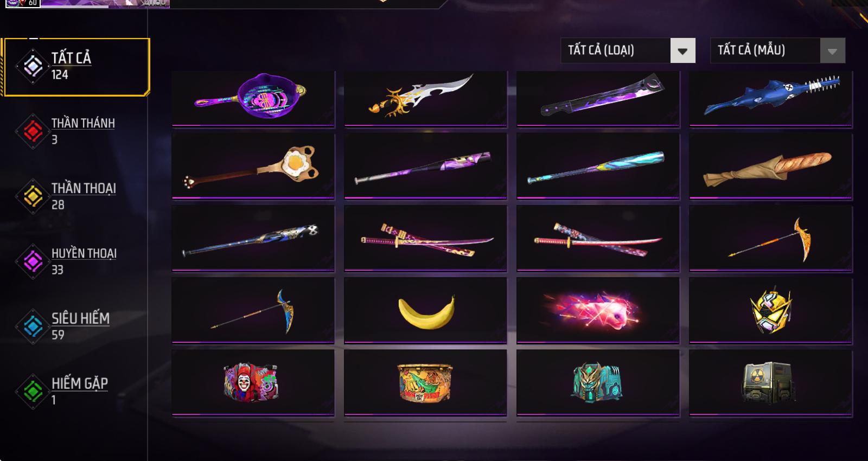Select the purple frying pan skin
The height and width of the screenshot is (461, 868).
(x=253, y=99)
